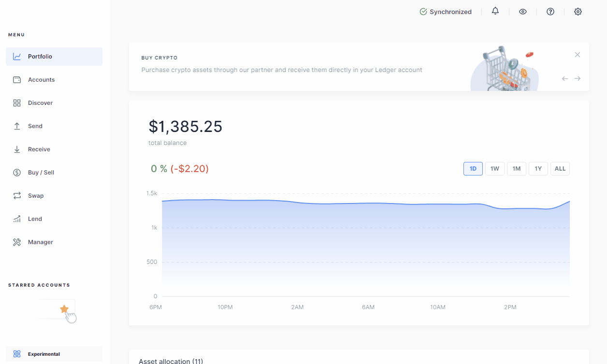Open notifications via the bell icon

pos(495,11)
